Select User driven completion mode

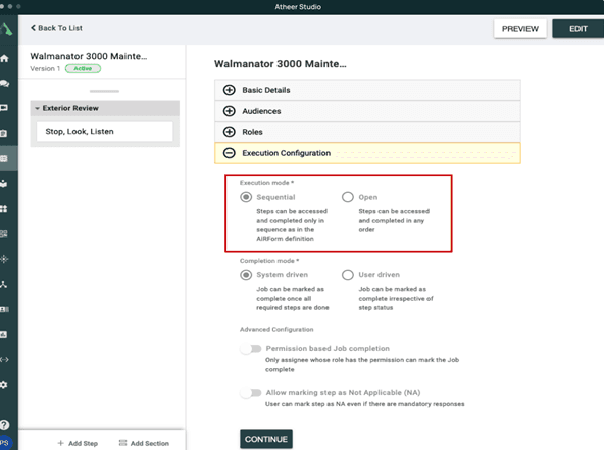(x=347, y=275)
